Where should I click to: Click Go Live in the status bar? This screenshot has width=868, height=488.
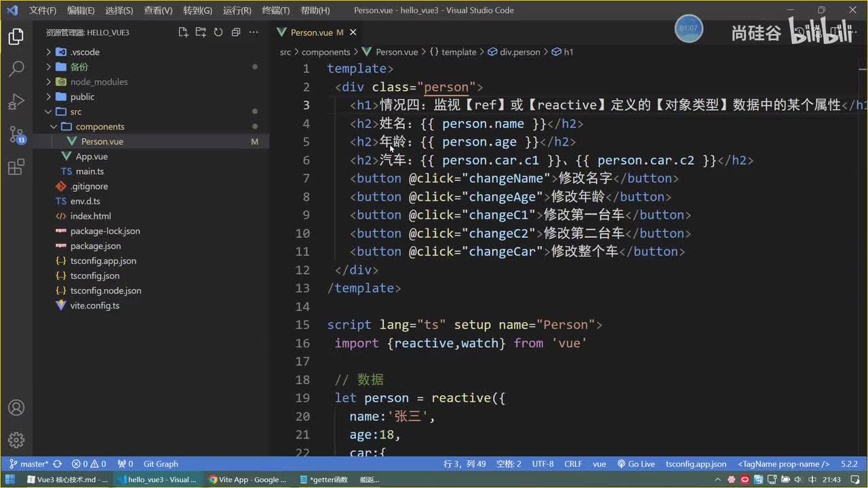[x=636, y=464]
